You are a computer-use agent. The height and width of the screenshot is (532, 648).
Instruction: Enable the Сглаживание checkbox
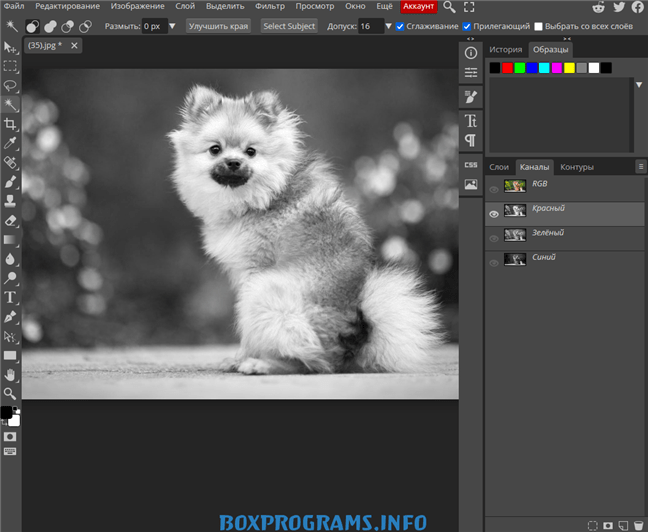point(400,26)
